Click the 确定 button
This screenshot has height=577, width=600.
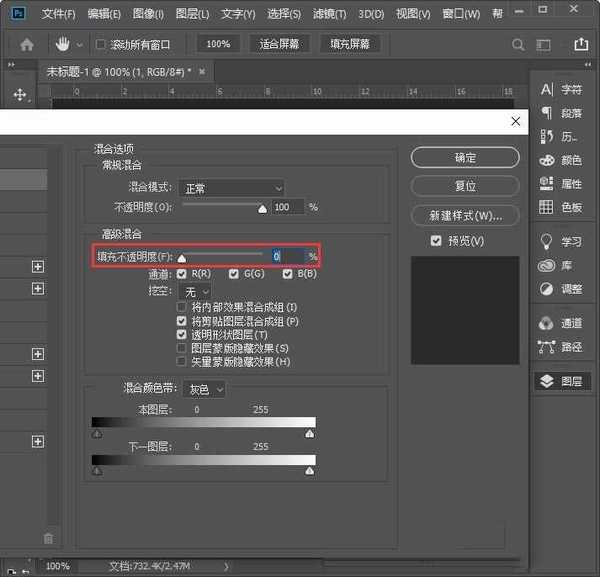pos(465,158)
